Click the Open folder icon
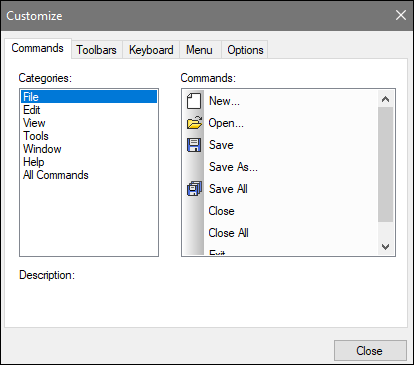 [194, 123]
